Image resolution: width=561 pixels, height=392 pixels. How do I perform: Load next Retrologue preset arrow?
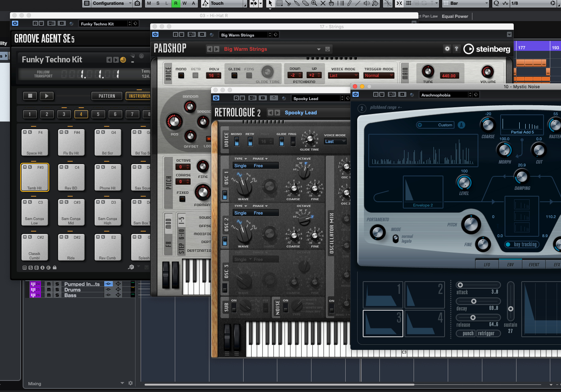point(277,112)
